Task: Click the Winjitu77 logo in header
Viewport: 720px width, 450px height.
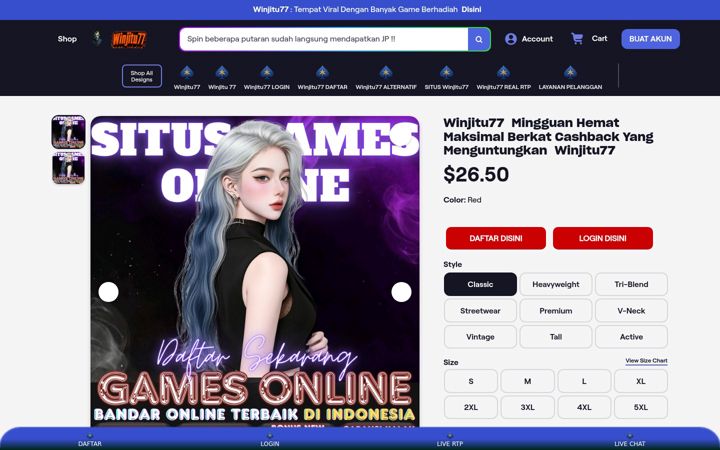Action: (129, 39)
